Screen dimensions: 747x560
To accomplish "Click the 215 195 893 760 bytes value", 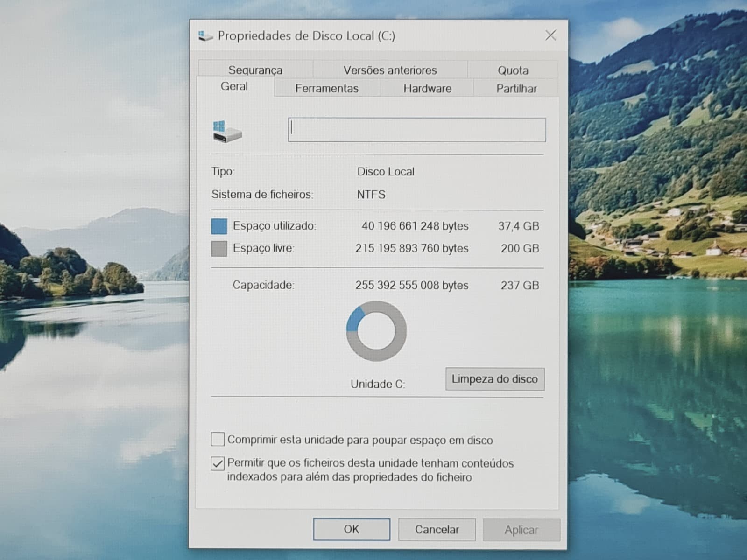I will (x=412, y=248).
